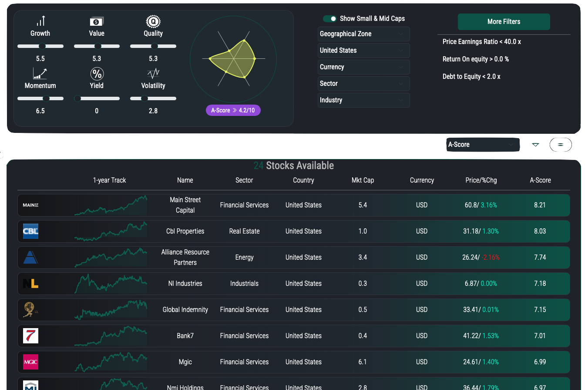
Task: Click the Yield percent icon
Action: (x=97, y=73)
